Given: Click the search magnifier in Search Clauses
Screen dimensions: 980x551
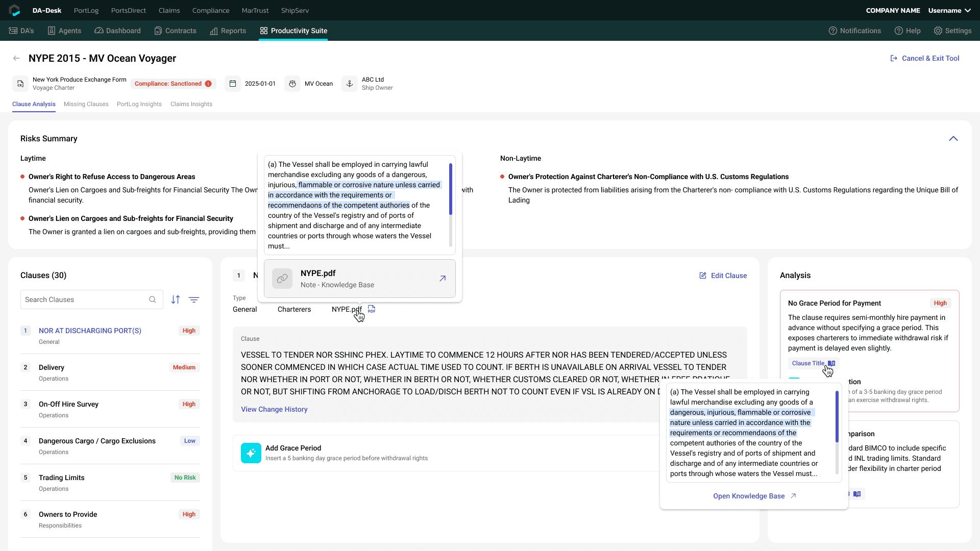Looking at the screenshot, I should click(x=153, y=299).
